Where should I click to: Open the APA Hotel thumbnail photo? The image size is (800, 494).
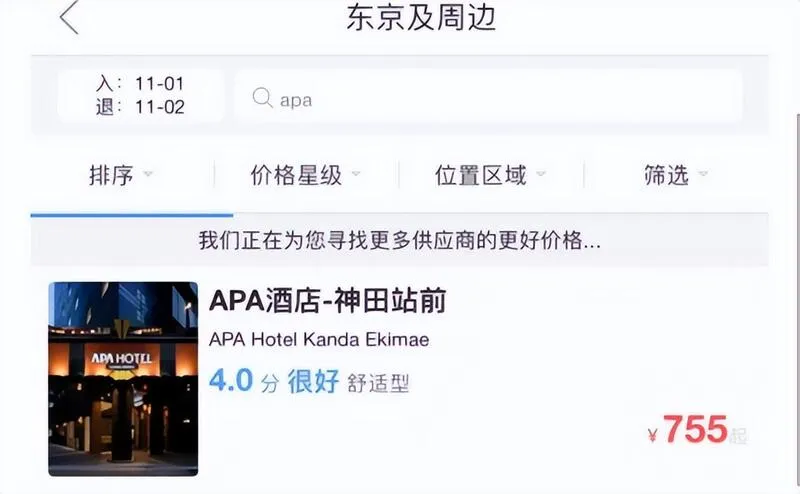pyautogui.click(x=123, y=379)
